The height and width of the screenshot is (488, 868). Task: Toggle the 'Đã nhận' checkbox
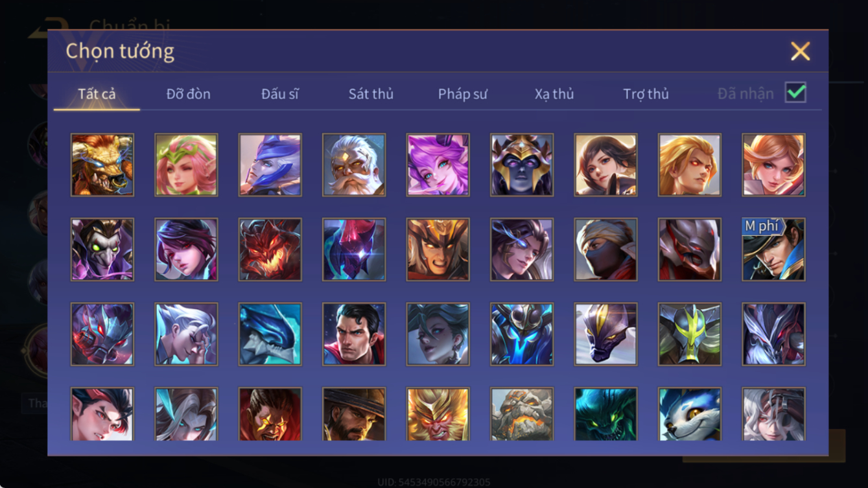pyautogui.click(x=795, y=93)
